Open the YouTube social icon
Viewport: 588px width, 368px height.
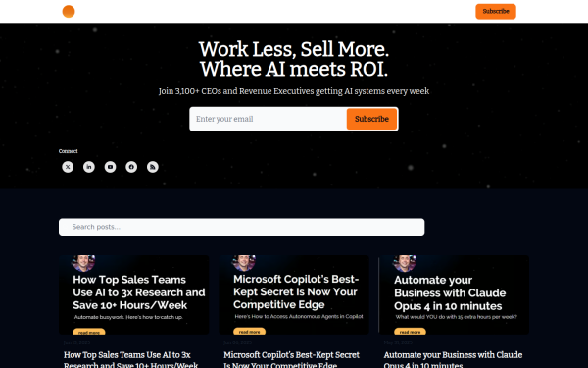110,167
